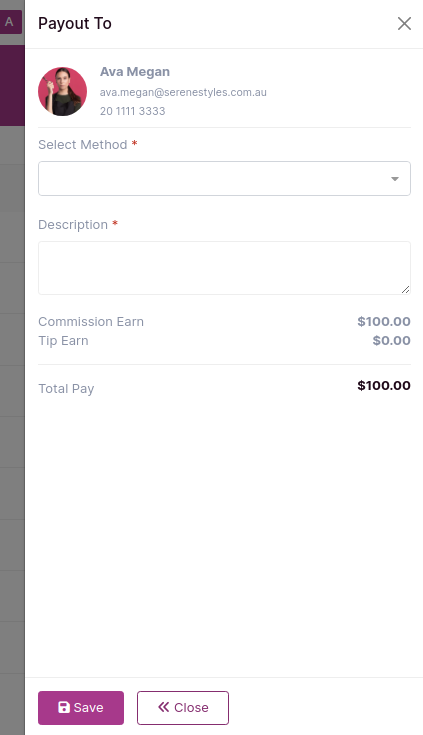Click Ava Megan's profile photo
The height and width of the screenshot is (735, 423).
point(62,91)
